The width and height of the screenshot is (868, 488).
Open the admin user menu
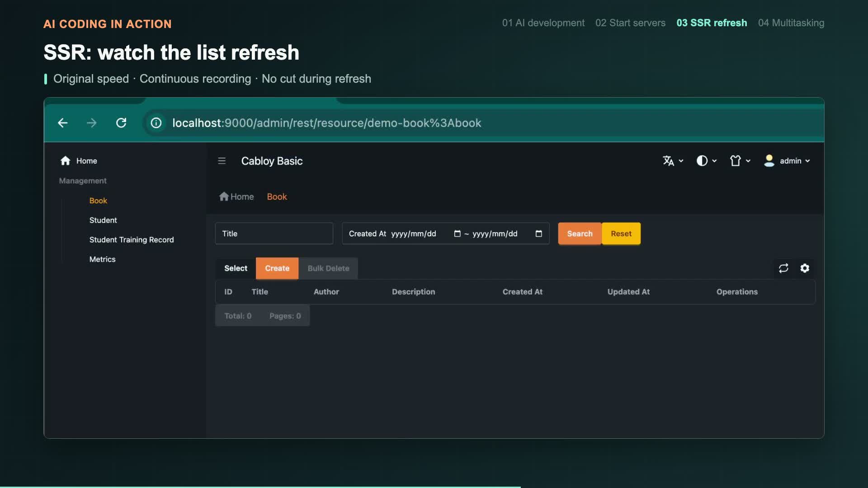787,161
